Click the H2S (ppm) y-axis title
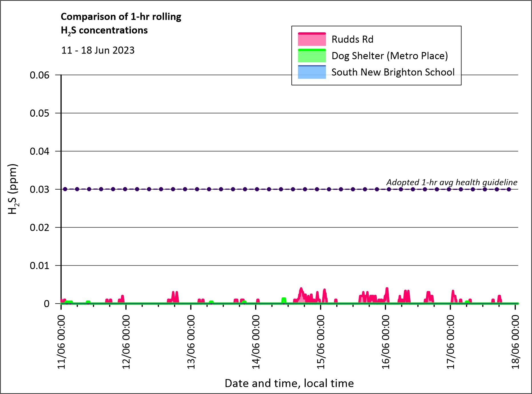The image size is (532, 394). pyautogui.click(x=13, y=189)
